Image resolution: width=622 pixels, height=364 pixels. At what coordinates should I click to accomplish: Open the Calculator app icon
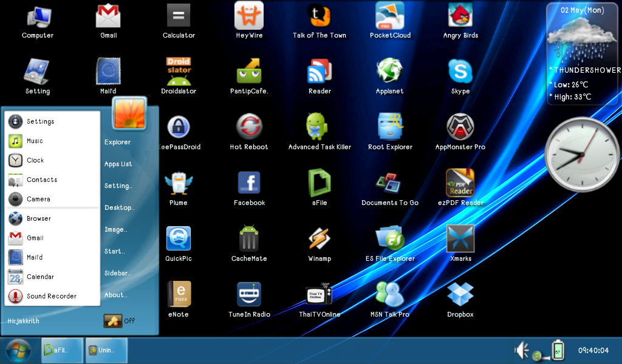[x=179, y=16]
